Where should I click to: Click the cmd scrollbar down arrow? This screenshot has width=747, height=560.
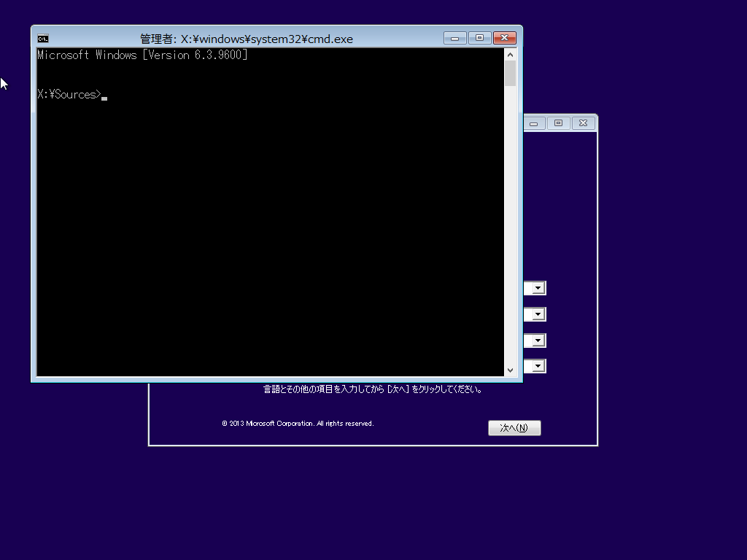(x=510, y=370)
